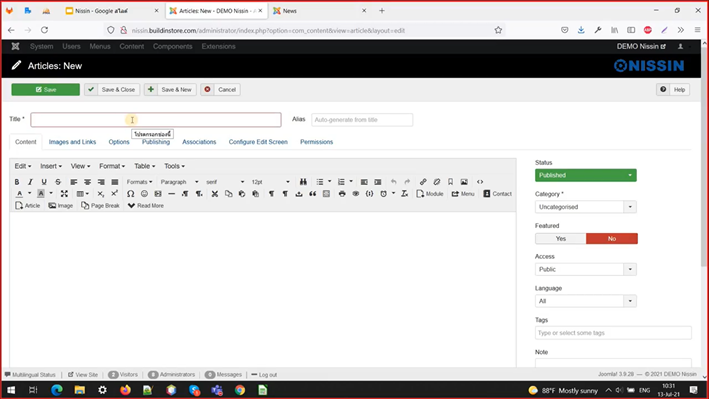Open the Access Public dropdown
Viewport: 709px width, 399px height.
586,269
